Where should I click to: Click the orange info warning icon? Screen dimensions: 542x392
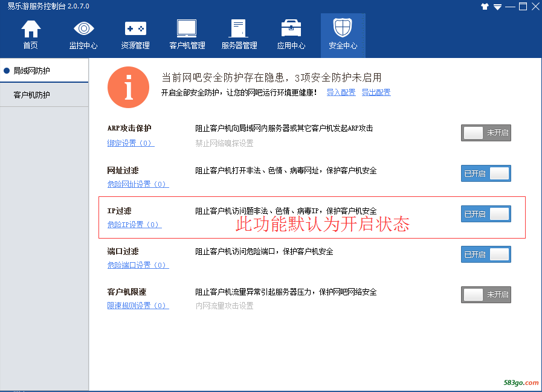pyautogui.click(x=128, y=87)
